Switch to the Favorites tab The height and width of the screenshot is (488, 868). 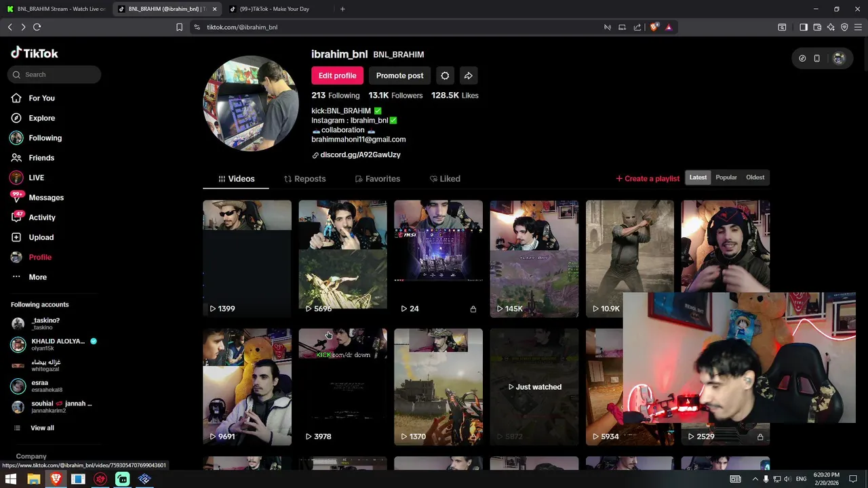[377, 179]
